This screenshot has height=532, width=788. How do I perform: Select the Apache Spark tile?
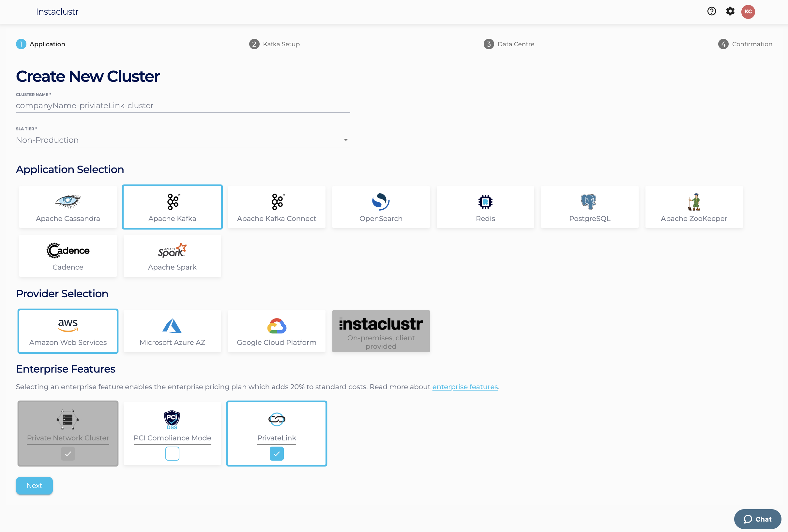pyautogui.click(x=172, y=256)
